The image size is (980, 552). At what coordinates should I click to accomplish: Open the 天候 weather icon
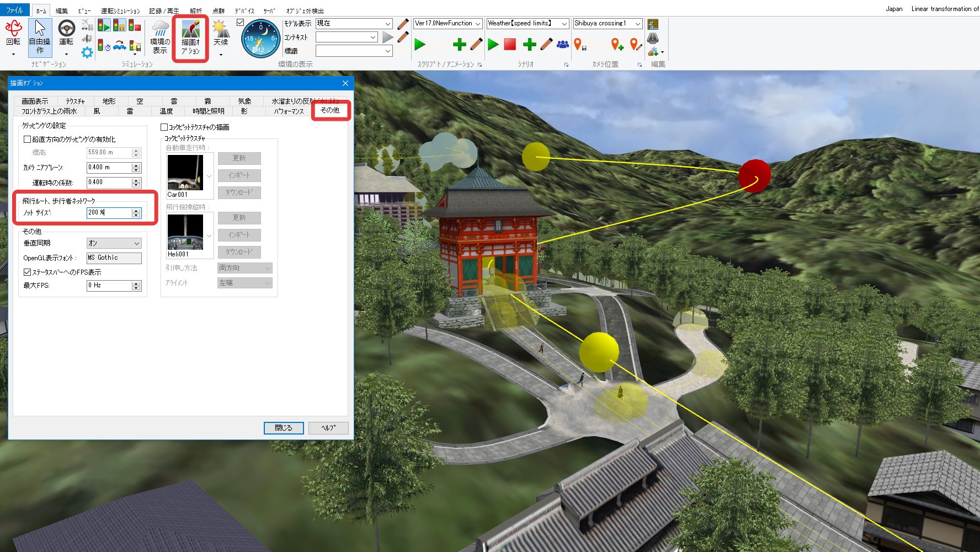click(x=221, y=36)
